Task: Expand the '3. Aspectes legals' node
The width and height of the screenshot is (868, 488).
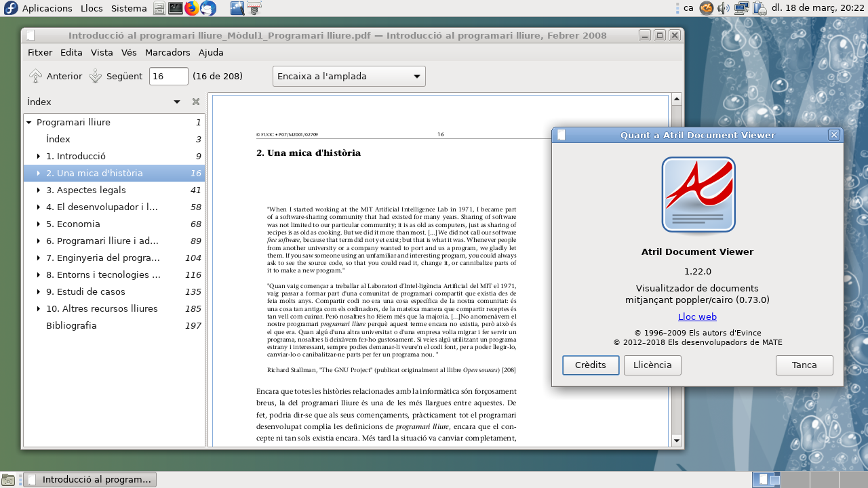Action: click(x=39, y=190)
